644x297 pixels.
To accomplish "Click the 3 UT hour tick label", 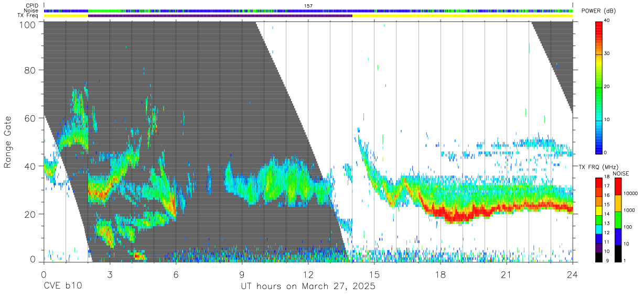I will click(110, 274).
